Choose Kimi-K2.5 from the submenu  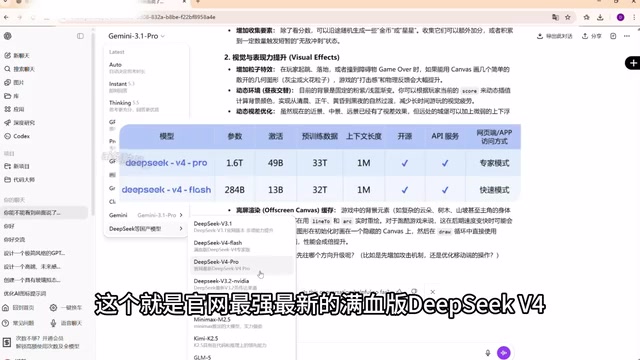(x=242, y=342)
